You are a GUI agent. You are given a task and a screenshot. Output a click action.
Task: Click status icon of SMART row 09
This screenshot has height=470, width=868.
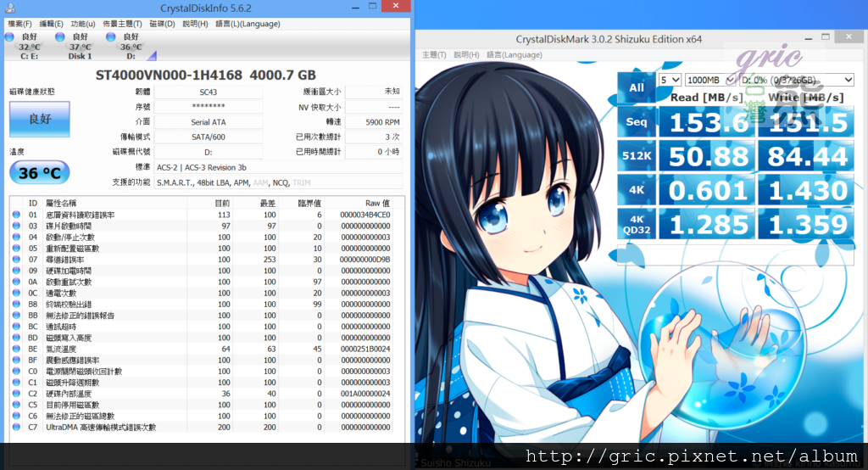click(x=16, y=271)
